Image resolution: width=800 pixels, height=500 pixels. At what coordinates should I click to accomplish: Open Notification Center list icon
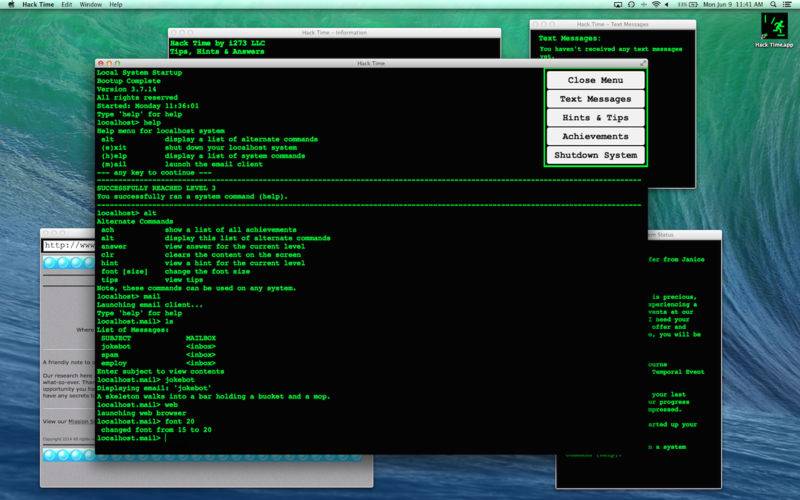point(787,4)
